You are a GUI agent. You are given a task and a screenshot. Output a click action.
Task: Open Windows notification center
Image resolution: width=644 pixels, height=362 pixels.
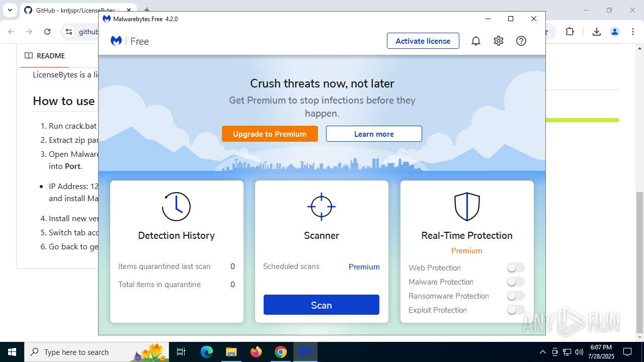[627, 352]
